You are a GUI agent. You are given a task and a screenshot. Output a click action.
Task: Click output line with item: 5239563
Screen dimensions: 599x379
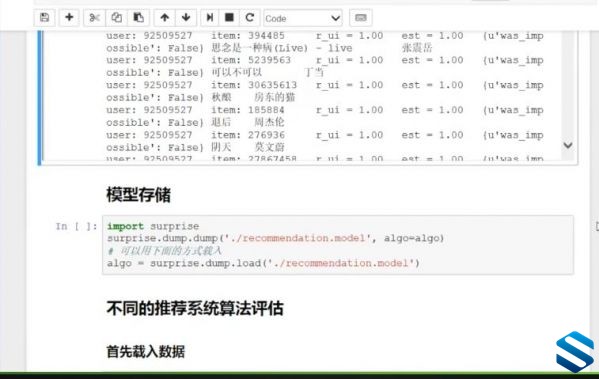(x=325, y=60)
